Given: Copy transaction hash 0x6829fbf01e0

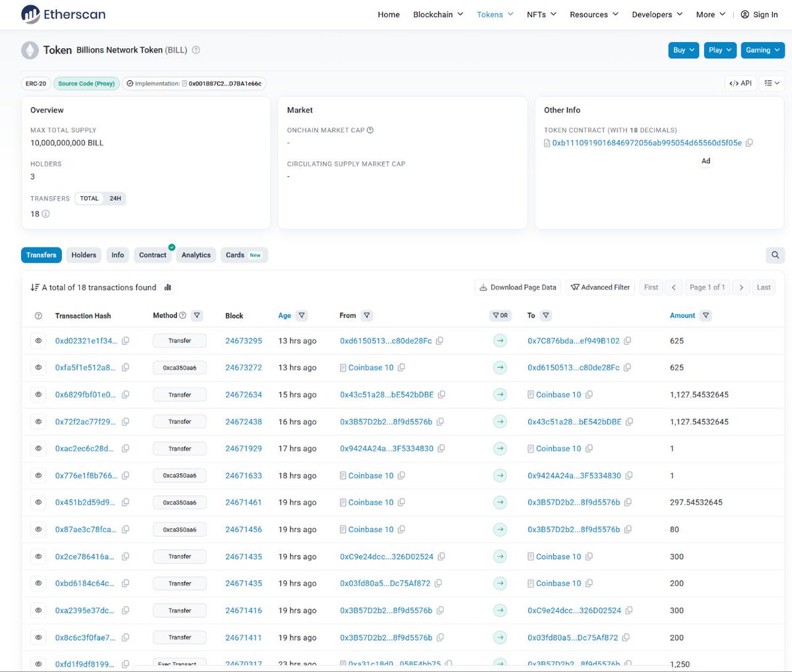Looking at the screenshot, I should (x=125, y=395).
